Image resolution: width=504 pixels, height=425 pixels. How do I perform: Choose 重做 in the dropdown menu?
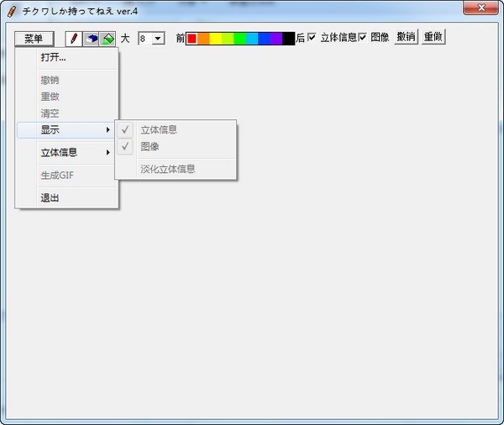(67, 97)
